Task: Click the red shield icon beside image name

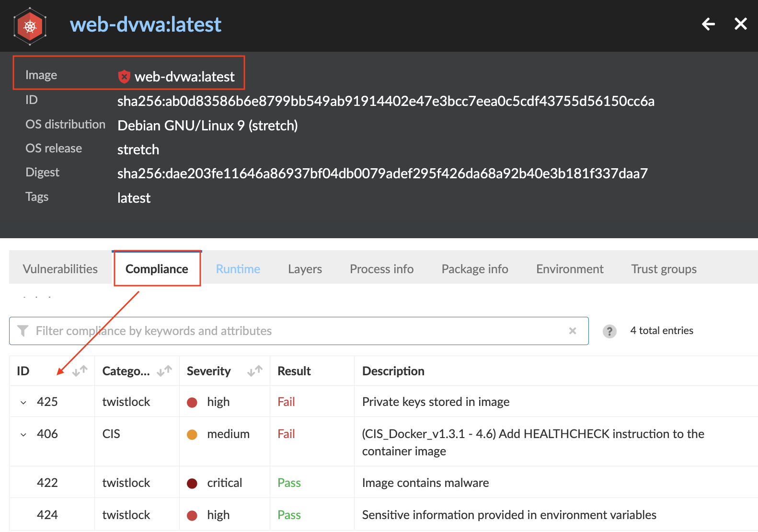Action: (124, 76)
